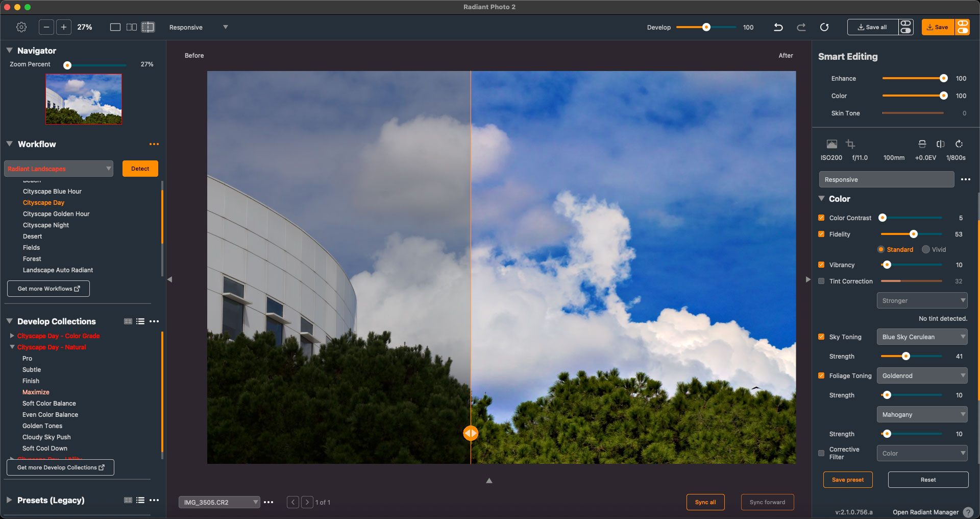980x519 pixels.
Task: Click the Detect button
Action: click(140, 169)
